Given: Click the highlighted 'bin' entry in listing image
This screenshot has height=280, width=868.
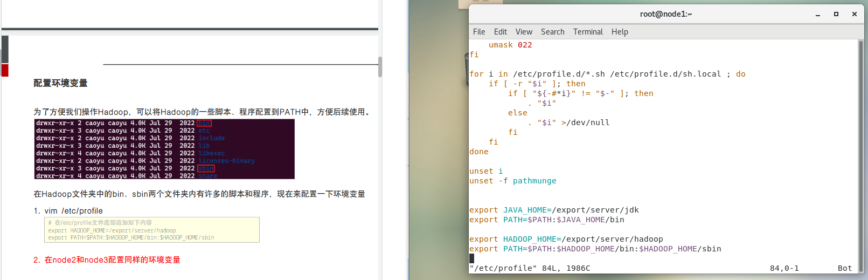Looking at the screenshot, I should click(x=204, y=123).
